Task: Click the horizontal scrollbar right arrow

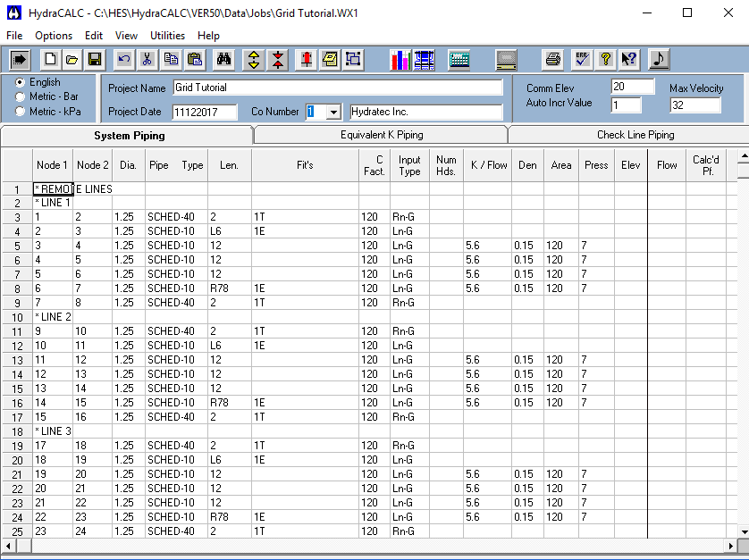Action: (x=731, y=545)
